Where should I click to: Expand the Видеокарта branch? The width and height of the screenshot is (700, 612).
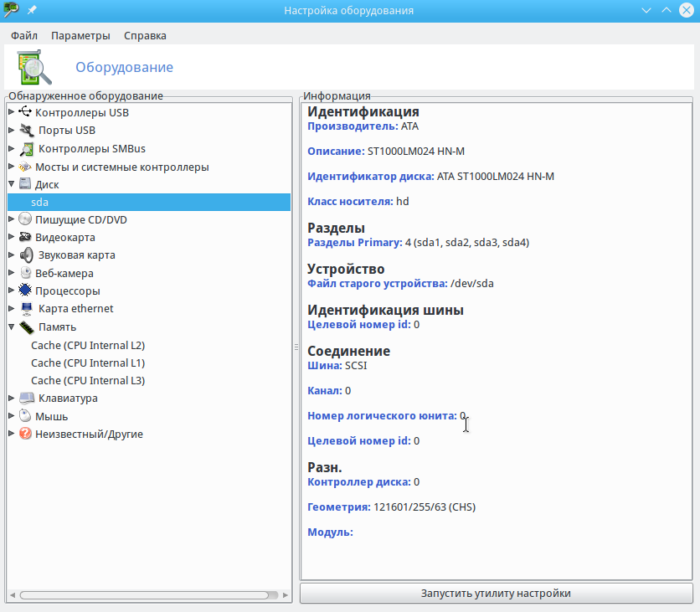pos(12,237)
